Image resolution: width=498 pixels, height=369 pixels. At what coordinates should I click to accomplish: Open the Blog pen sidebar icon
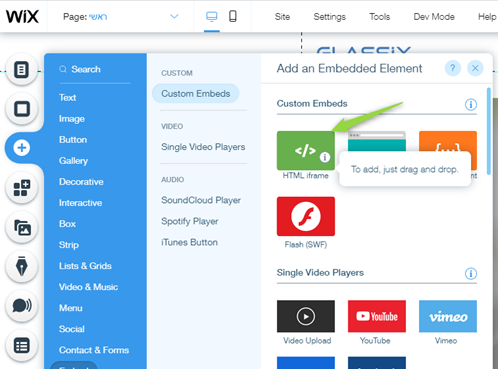tap(22, 266)
